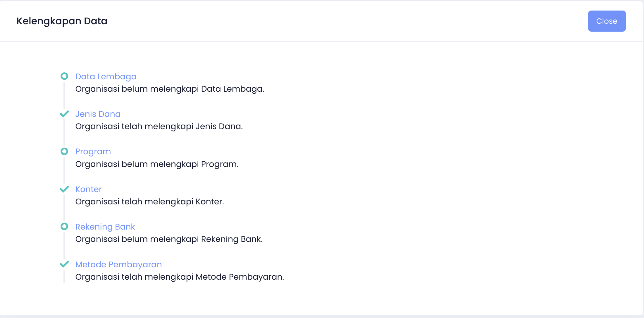Viewport: 644px width, 318px height.
Task: Click the circle icon beside Program
Action: pos(64,151)
